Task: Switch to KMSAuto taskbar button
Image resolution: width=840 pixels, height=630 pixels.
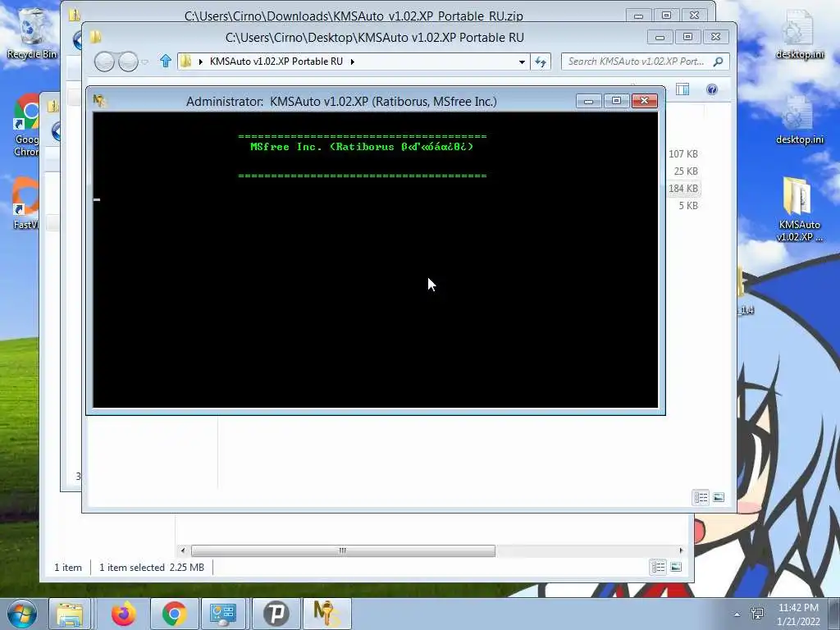Action: pyautogui.click(x=326, y=614)
